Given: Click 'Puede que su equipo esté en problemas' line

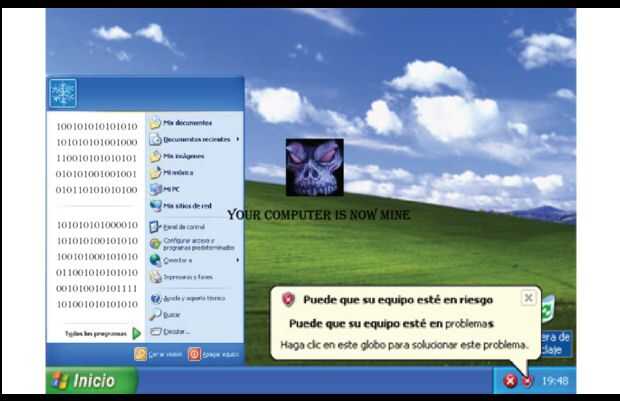Looking at the screenshot, I should (x=391, y=323).
